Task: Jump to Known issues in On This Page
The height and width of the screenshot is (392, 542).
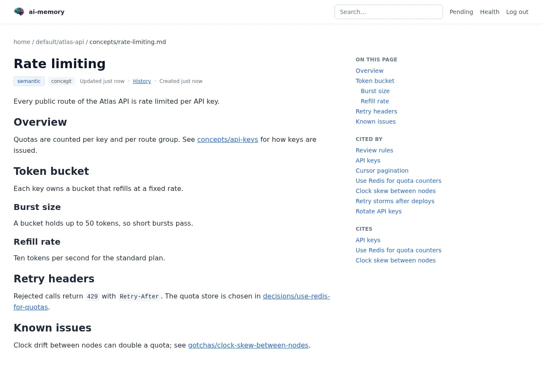Action: click(x=376, y=121)
